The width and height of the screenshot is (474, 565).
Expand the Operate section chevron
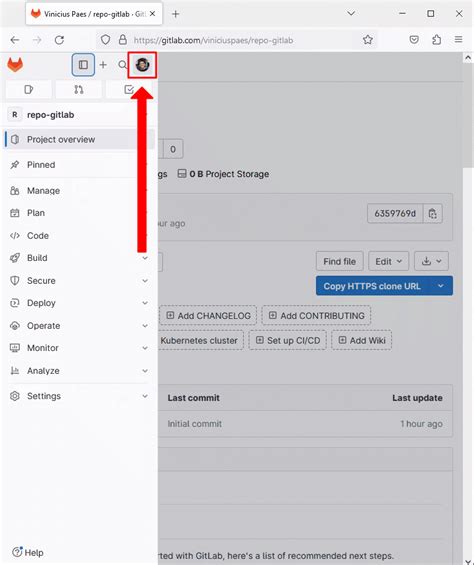(x=145, y=326)
